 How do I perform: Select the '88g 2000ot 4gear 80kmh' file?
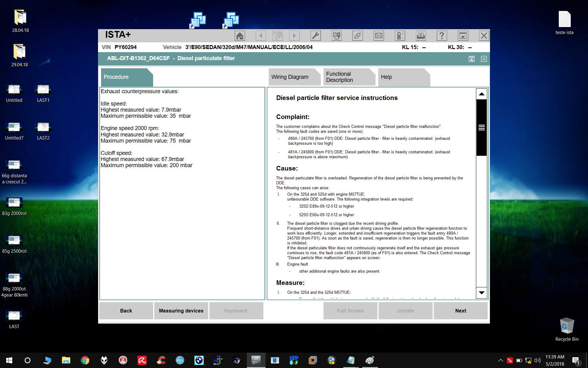[x=14, y=285]
